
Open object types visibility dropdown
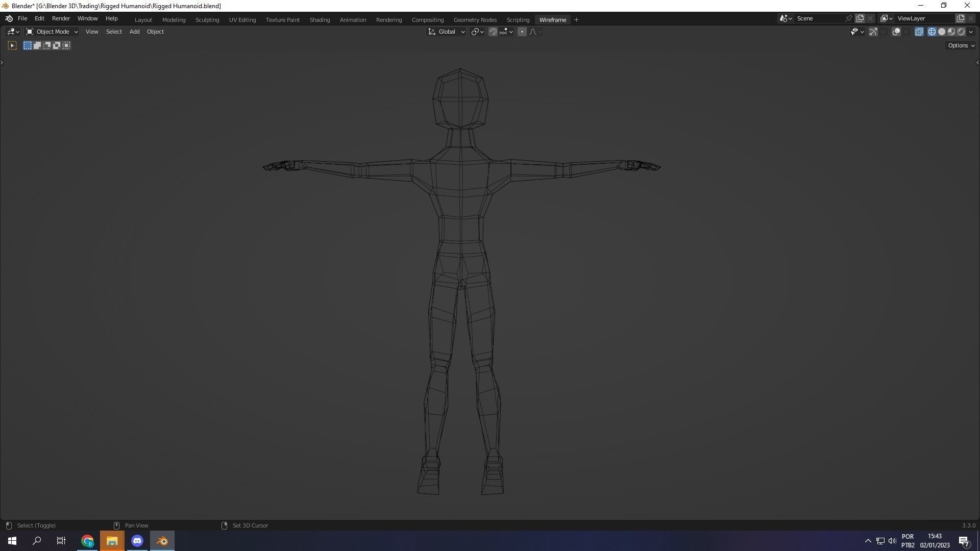pos(857,32)
